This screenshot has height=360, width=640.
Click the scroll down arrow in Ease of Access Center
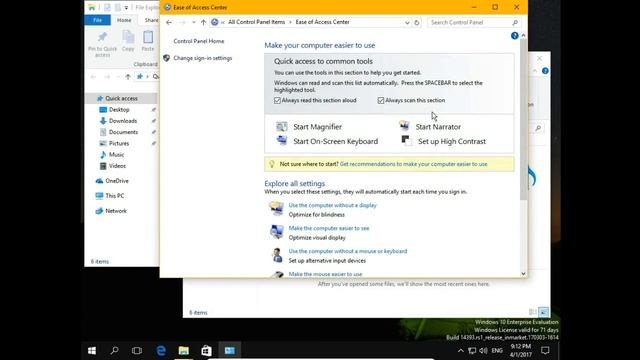[x=523, y=274]
